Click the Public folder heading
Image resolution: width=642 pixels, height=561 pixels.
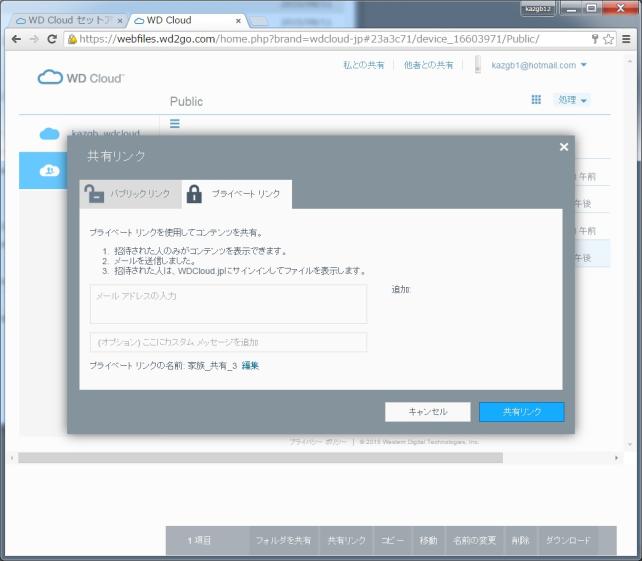click(x=186, y=102)
